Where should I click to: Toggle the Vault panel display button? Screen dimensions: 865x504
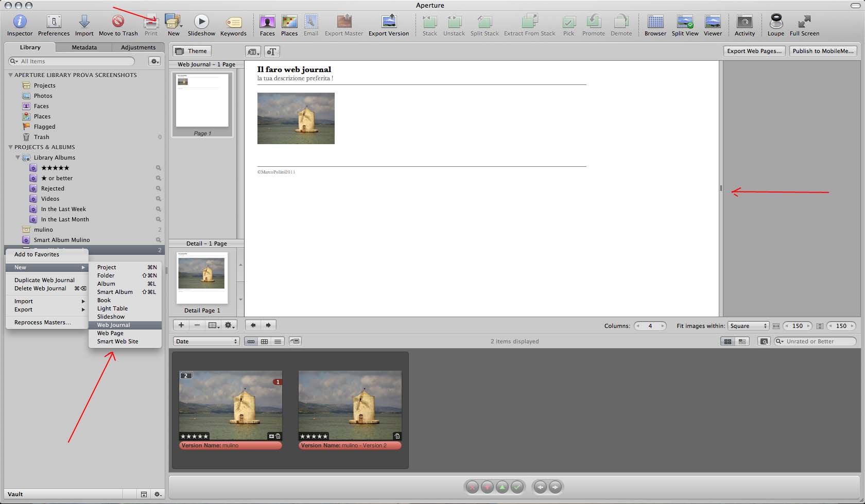tap(144, 494)
